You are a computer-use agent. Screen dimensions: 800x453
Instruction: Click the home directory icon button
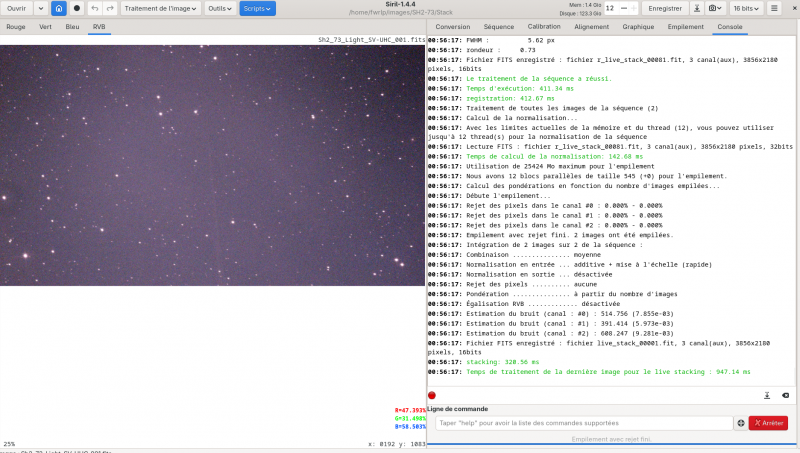click(x=59, y=8)
